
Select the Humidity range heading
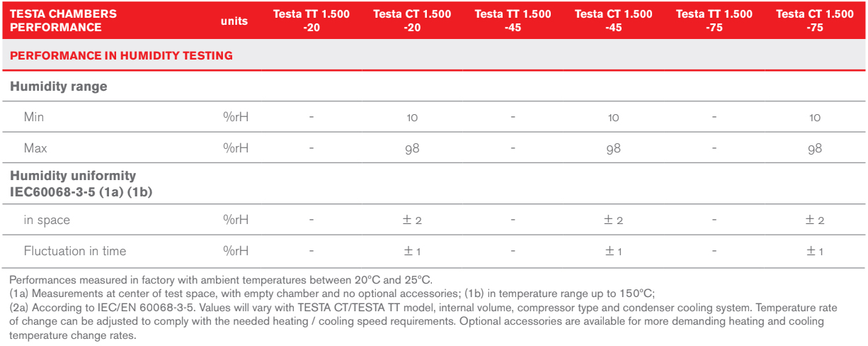click(59, 86)
